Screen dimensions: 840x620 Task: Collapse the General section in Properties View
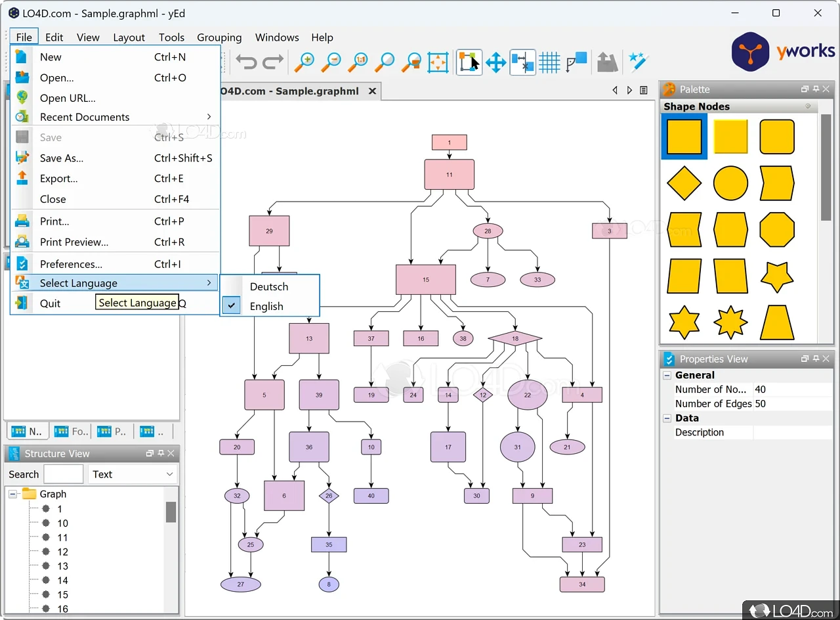[x=667, y=376]
